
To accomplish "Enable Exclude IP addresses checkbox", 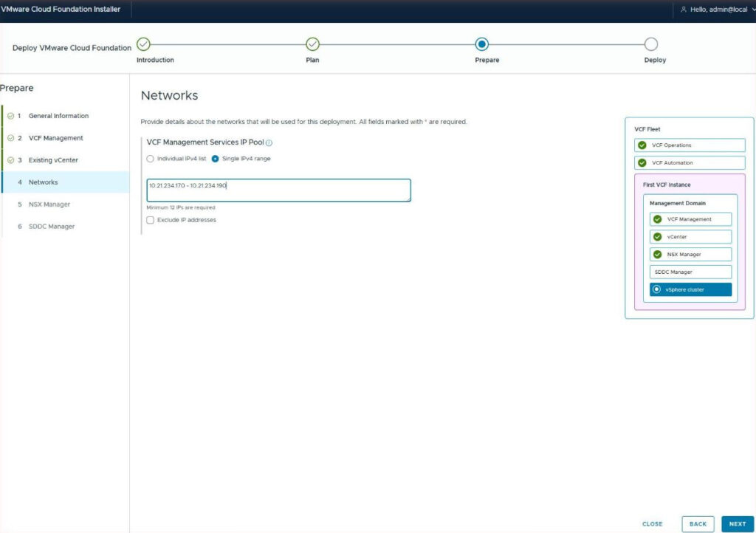I will coord(151,220).
